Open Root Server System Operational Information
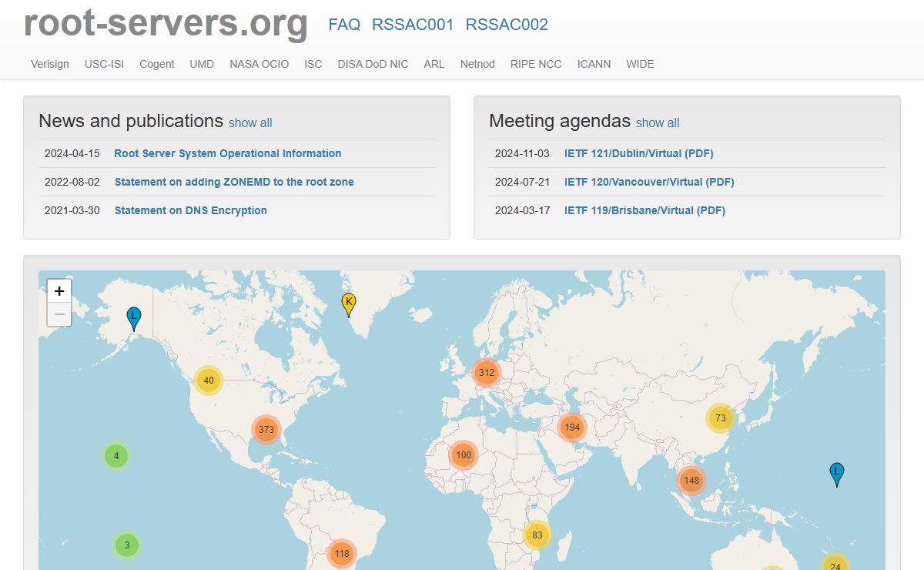The image size is (924, 570). [228, 153]
